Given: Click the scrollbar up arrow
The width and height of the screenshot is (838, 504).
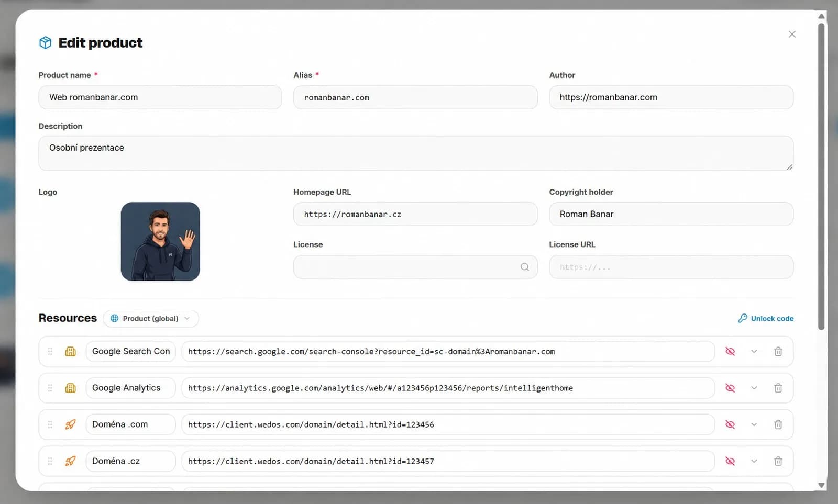Looking at the screenshot, I should (821, 16).
